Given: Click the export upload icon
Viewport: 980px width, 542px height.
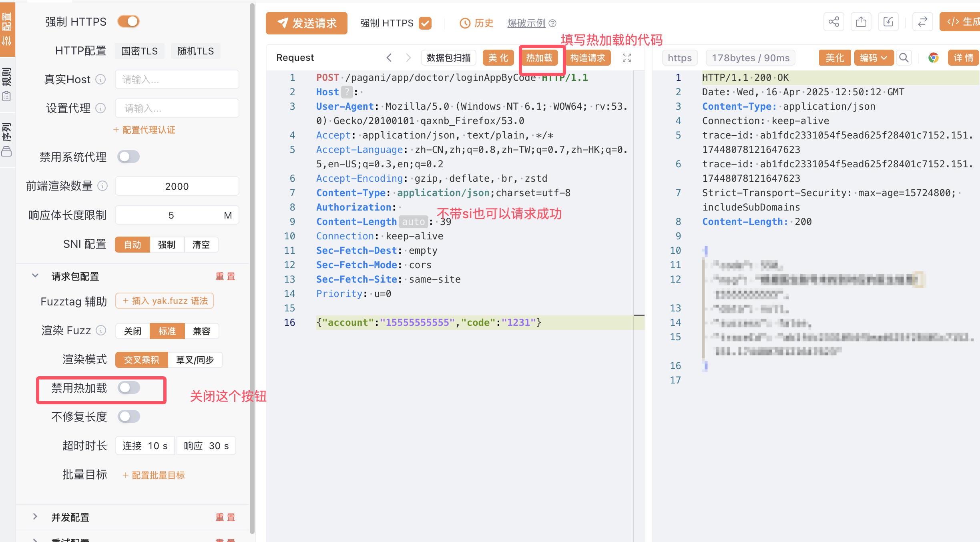Looking at the screenshot, I should [861, 22].
